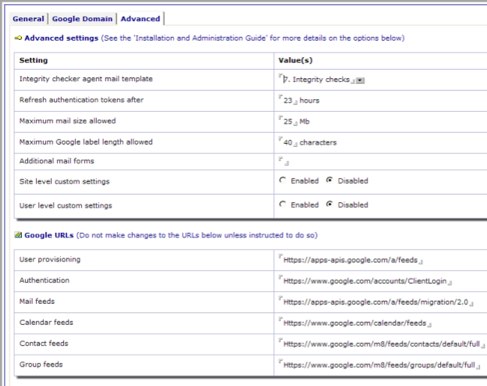Click the 'Group feeds' row label
The height and width of the screenshot is (386, 487).
click(41, 364)
